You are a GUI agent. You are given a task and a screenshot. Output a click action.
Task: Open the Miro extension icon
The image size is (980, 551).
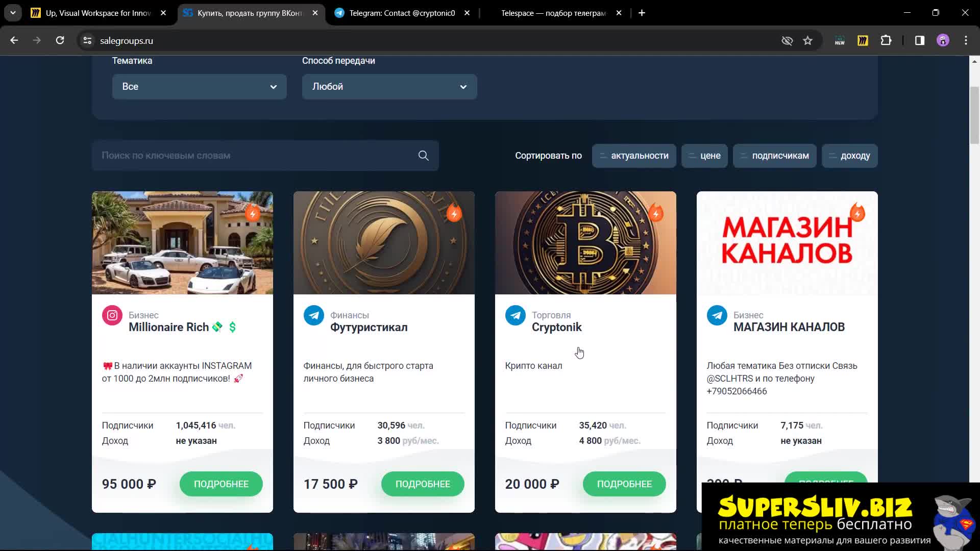coord(863,40)
